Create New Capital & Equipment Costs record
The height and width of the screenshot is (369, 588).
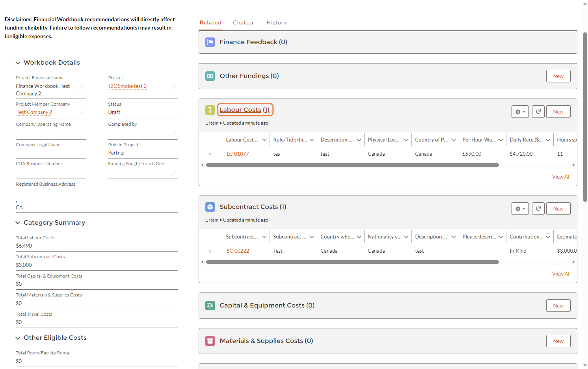tap(558, 306)
